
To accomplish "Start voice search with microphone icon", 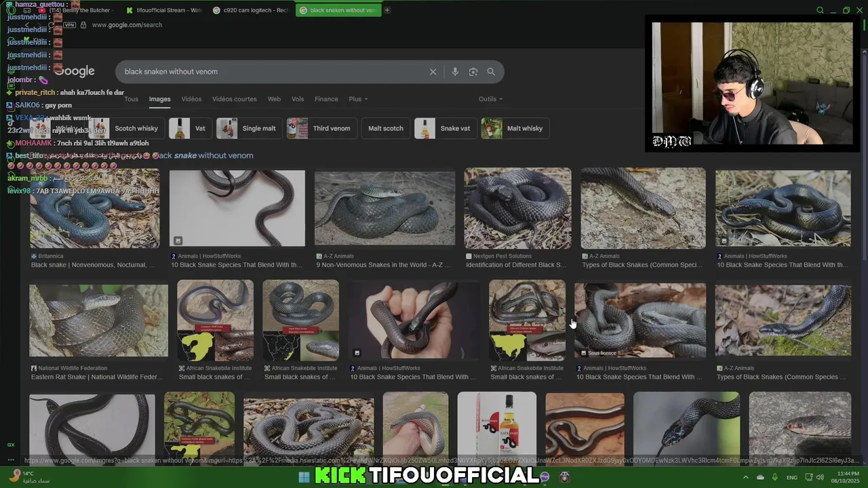I will pyautogui.click(x=455, y=72).
